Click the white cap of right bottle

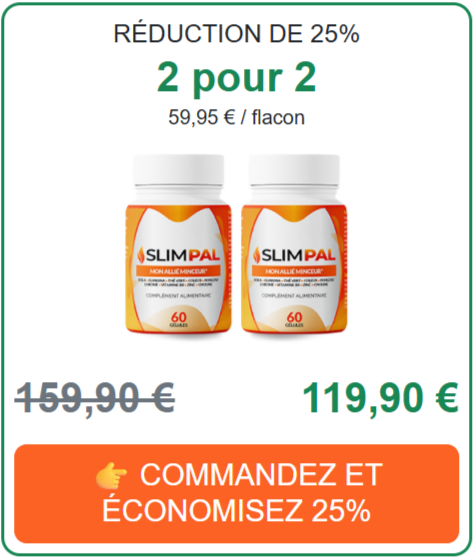point(294,170)
